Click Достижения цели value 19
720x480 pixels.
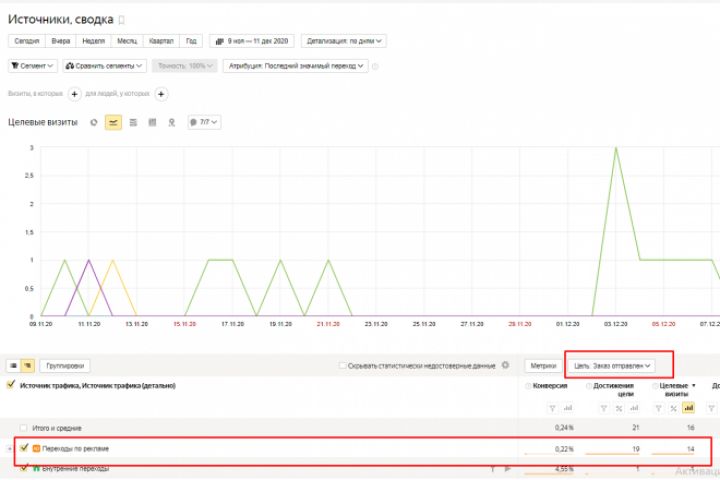636,449
